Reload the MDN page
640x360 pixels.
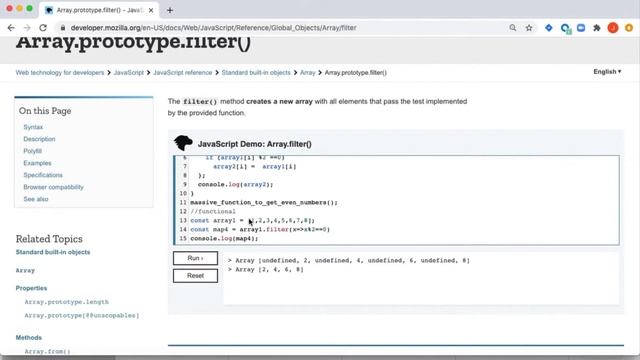(43, 28)
